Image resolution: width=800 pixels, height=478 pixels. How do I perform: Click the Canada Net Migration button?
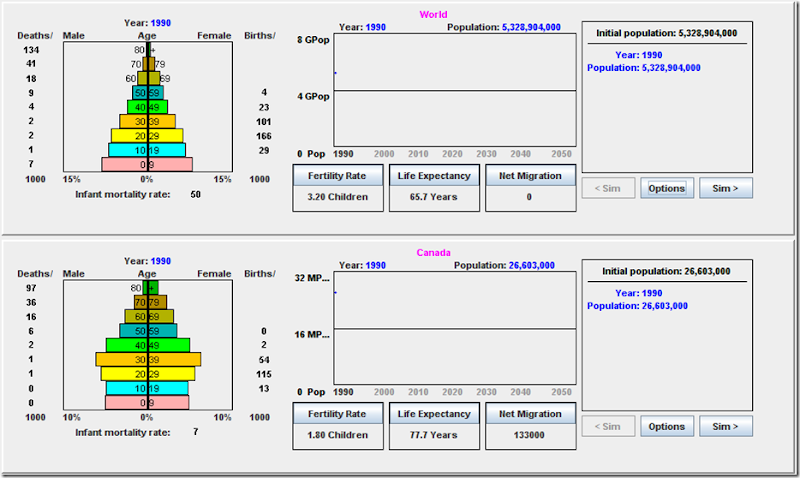tap(531, 414)
